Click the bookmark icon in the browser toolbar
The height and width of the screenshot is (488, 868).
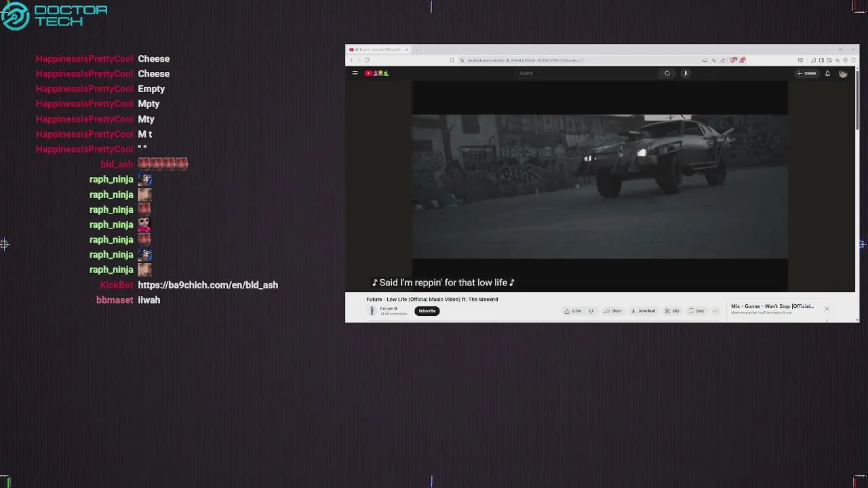pyautogui.click(x=452, y=60)
